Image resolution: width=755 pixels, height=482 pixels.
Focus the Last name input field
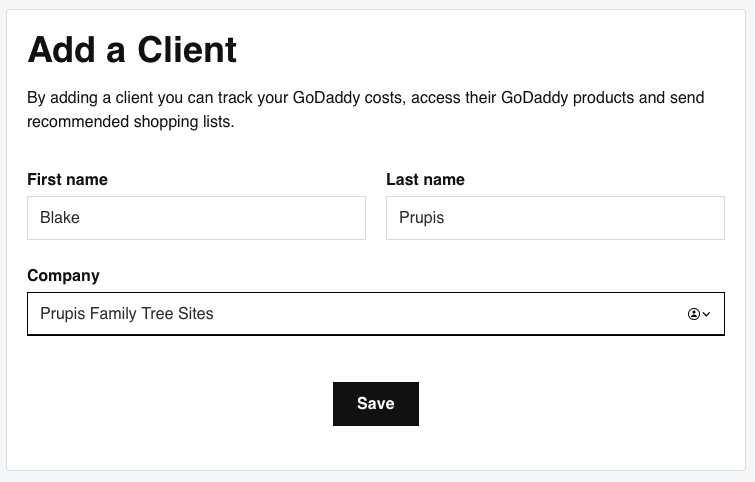(x=555, y=218)
